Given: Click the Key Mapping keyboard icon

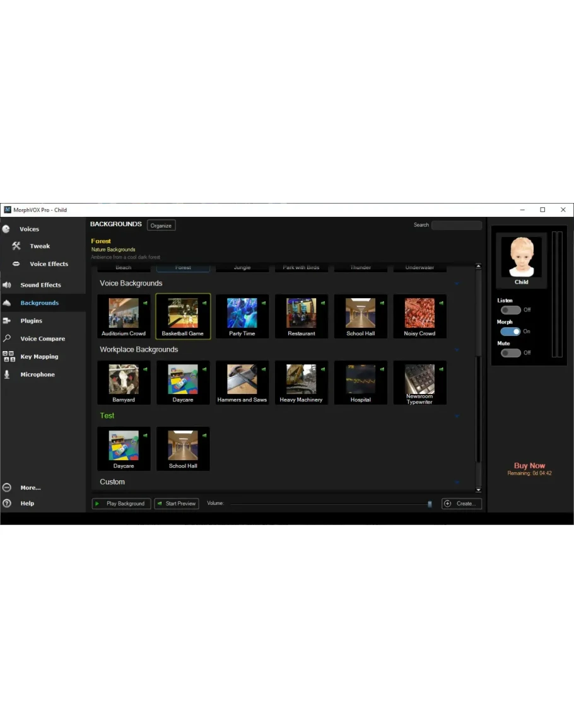Looking at the screenshot, I should tap(9, 357).
